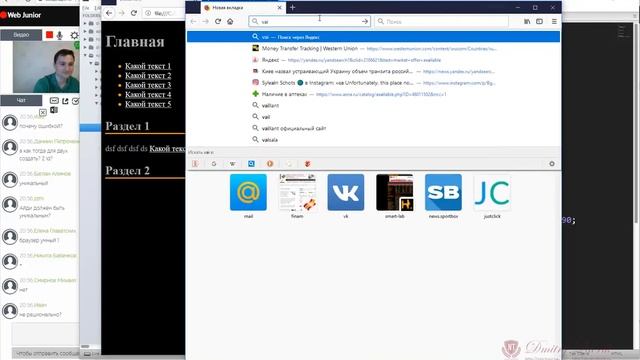
Task: Click the small X icon above chat messages
Action: (43, 112)
